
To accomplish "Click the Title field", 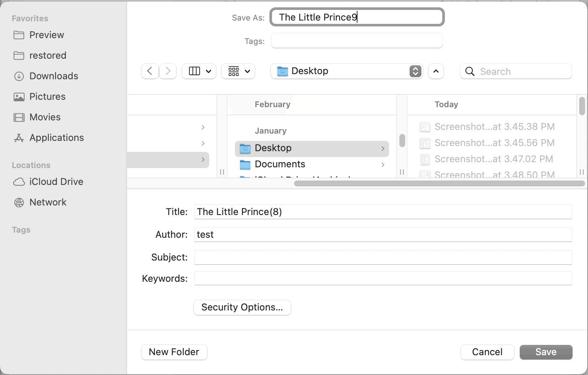I will (383, 212).
